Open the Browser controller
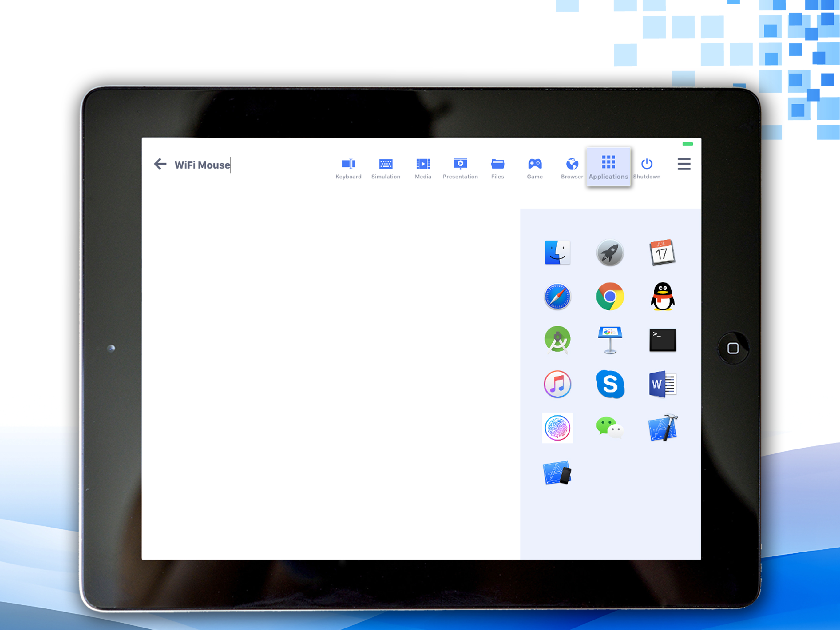This screenshot has width=840, height=630. 572,169
